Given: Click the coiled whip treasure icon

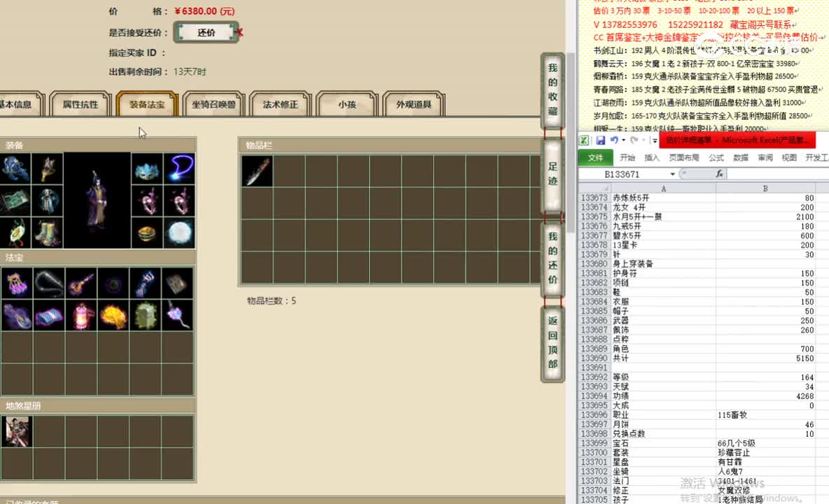Looking at the screenshot, I should coord(48,283).
